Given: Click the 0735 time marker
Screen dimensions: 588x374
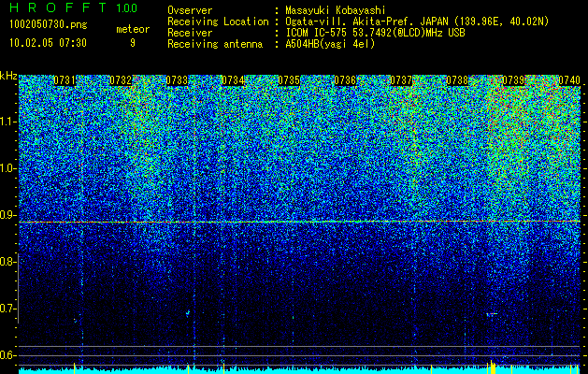Looking at the screenshot, I should [x=289, y=80].
